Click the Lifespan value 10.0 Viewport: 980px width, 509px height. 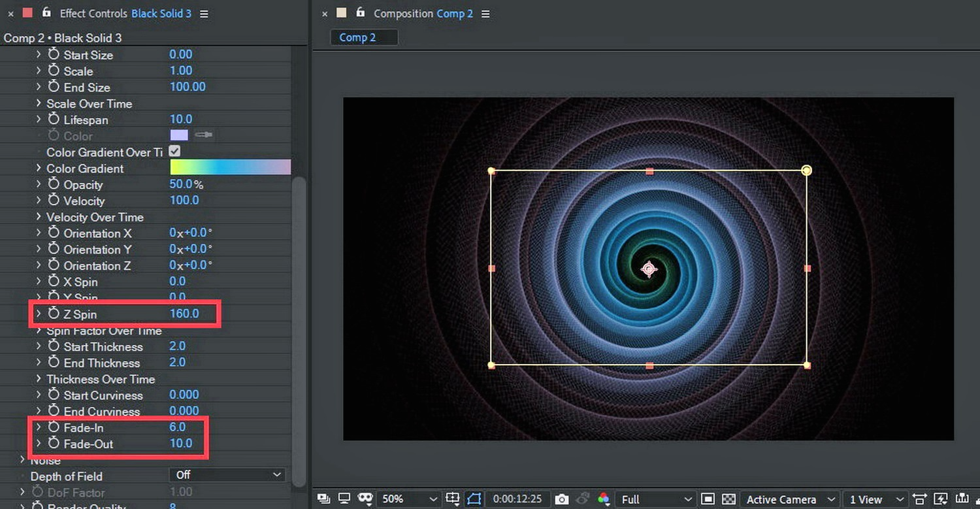(181, 119)
